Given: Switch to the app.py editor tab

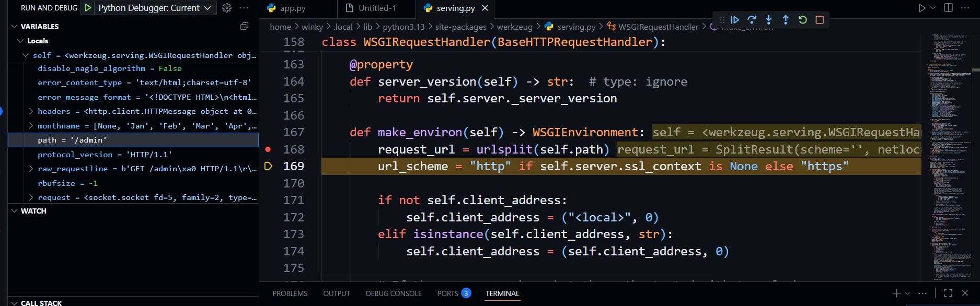Looking at the screenshot, I should tap(293, 8).
